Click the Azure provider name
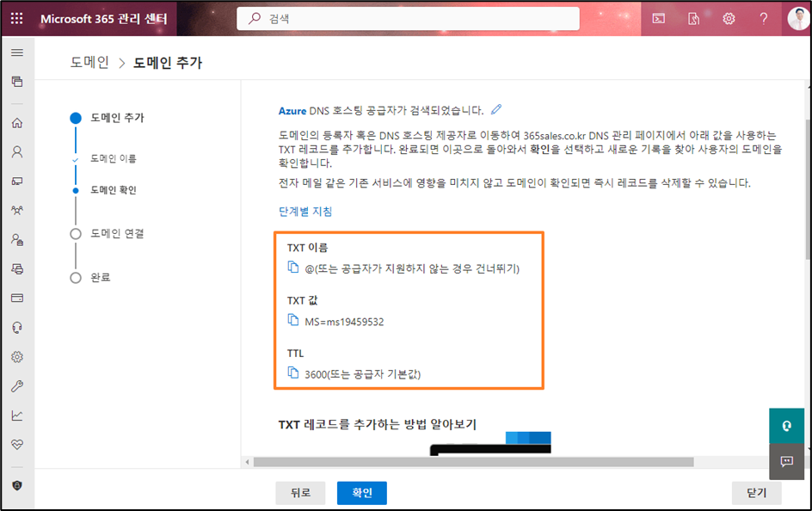 click(x=292, y=111)
